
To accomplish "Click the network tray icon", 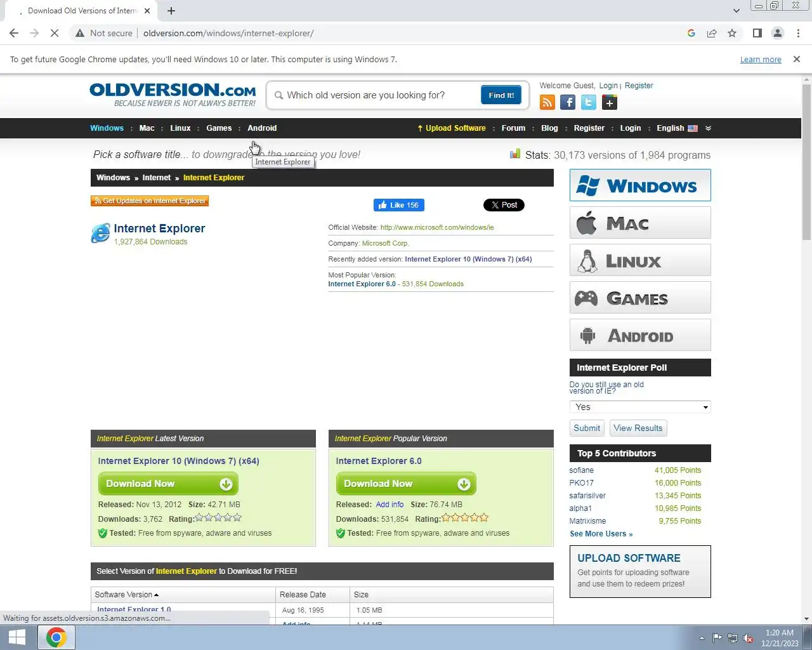I will click(733, 638).
